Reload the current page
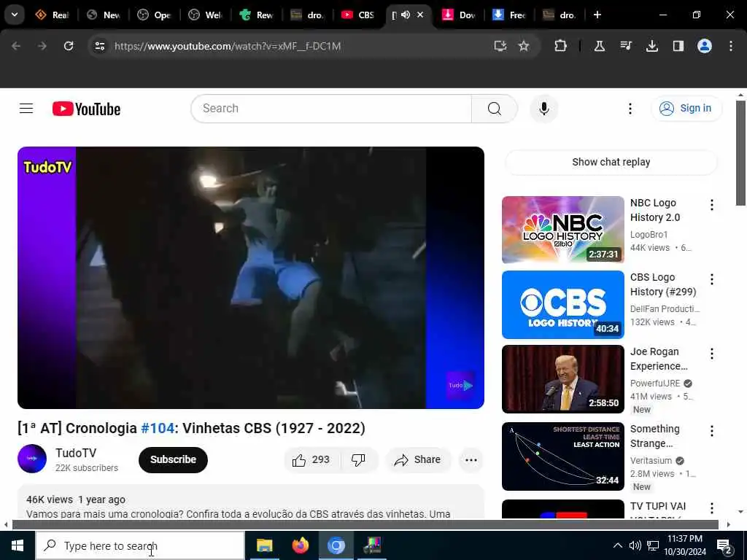 (69, 46)
